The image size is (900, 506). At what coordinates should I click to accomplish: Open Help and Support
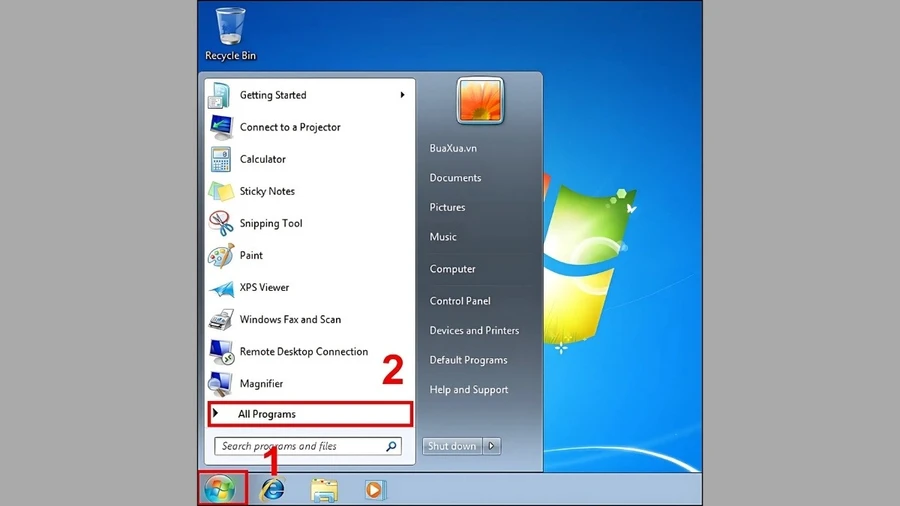pos(469,390)
